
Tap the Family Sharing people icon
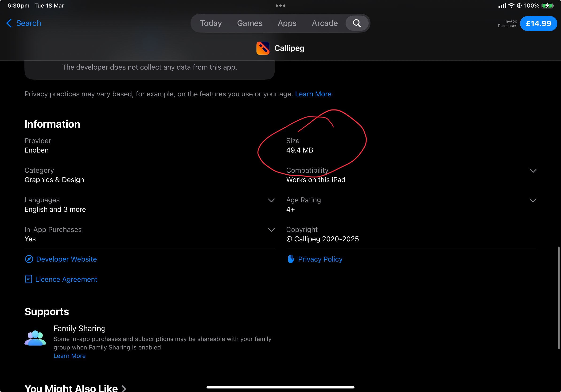(x=35, y=338)
